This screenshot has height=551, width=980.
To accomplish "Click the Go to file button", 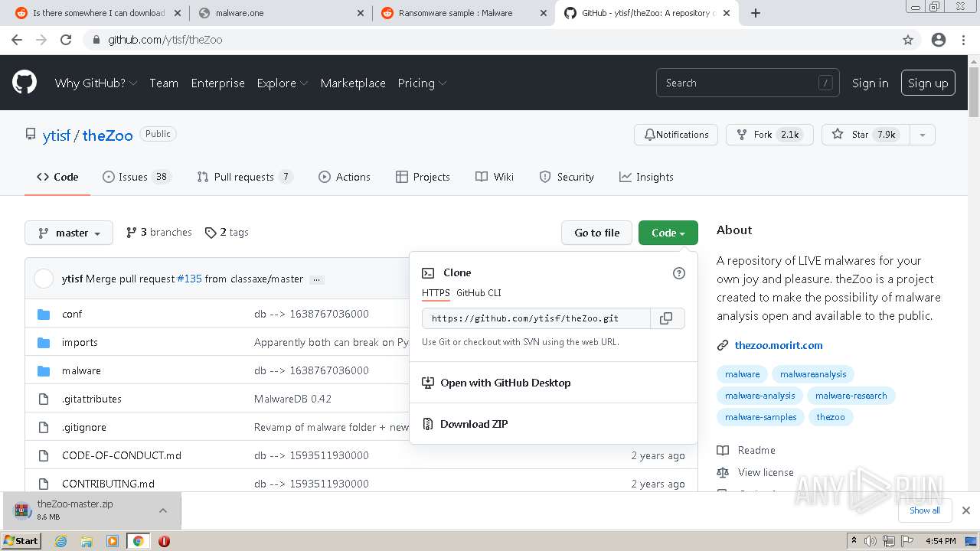I will tap(597, 233).
